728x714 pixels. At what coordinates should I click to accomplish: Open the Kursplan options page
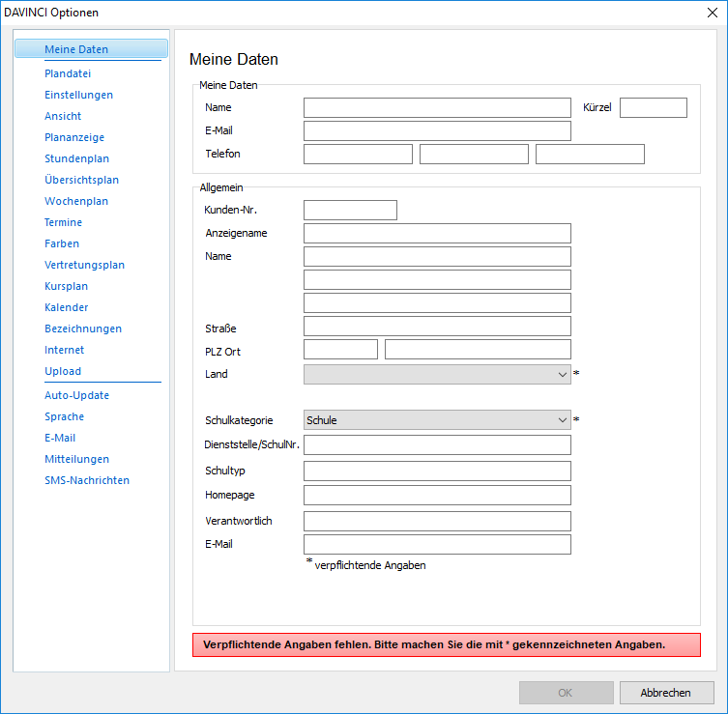coord(66,286)
